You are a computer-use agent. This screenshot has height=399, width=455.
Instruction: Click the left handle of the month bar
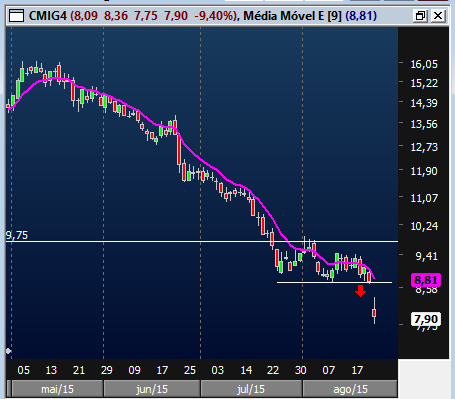point(9,389)
